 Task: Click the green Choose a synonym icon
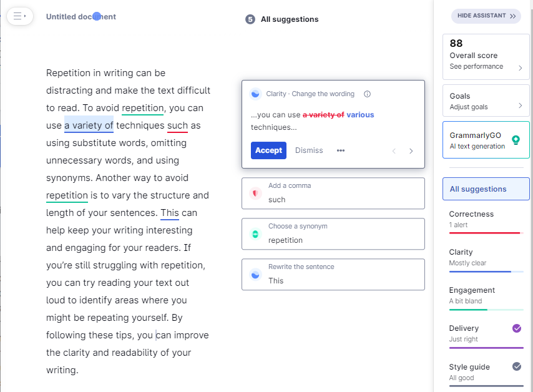point(255,234)
